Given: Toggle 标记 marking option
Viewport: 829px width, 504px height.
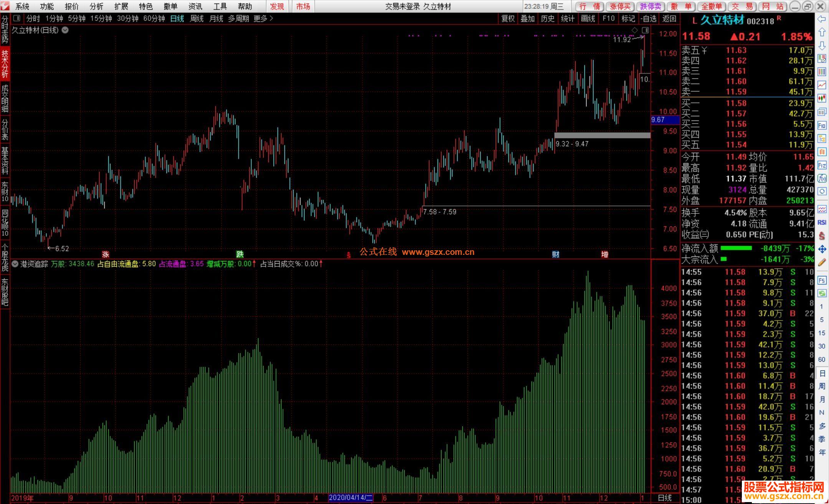Looking at the screenshot, I should click(x=628, y=18).
